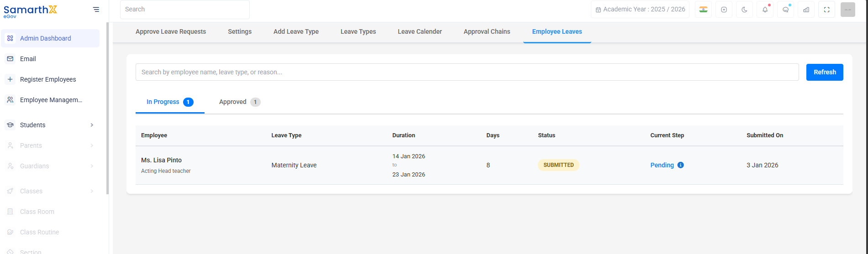Click the Pending current step link

pos(662,165)
